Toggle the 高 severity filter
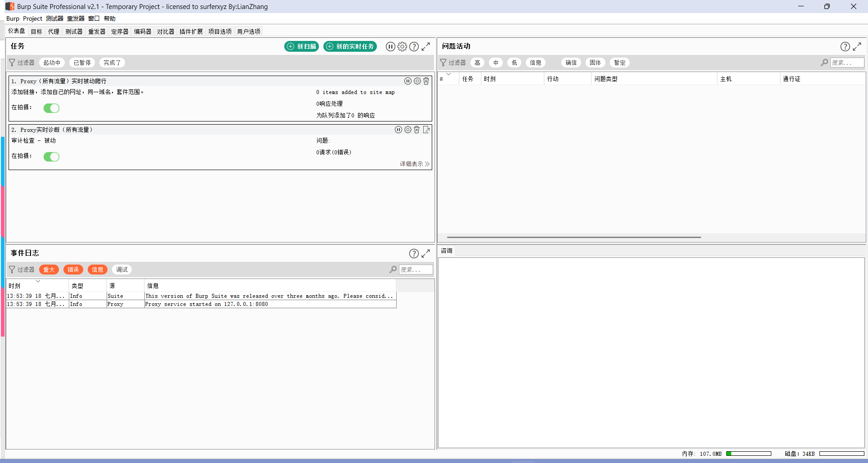This screenshot has height=463, width=868. (477, 63)
